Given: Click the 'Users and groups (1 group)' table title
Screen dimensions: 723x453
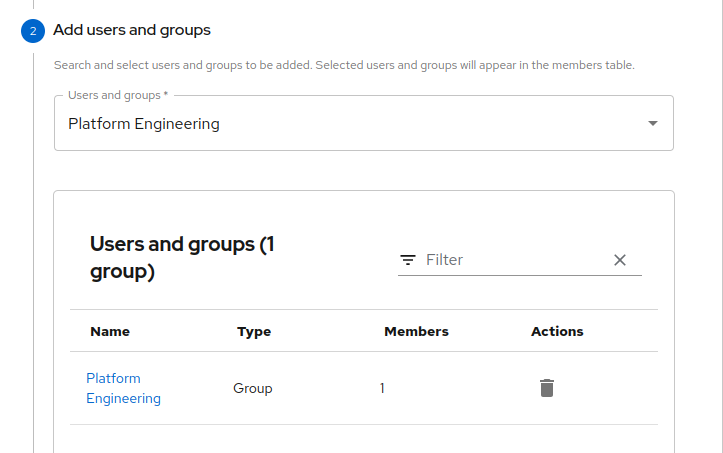Looking at the screenshot, I should coord(182,258).
